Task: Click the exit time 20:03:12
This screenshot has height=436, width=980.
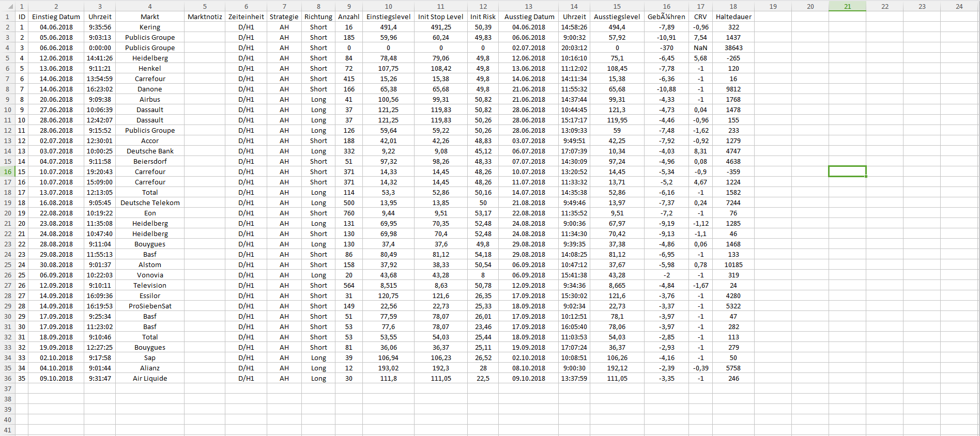Action: [x=574, y=48]
